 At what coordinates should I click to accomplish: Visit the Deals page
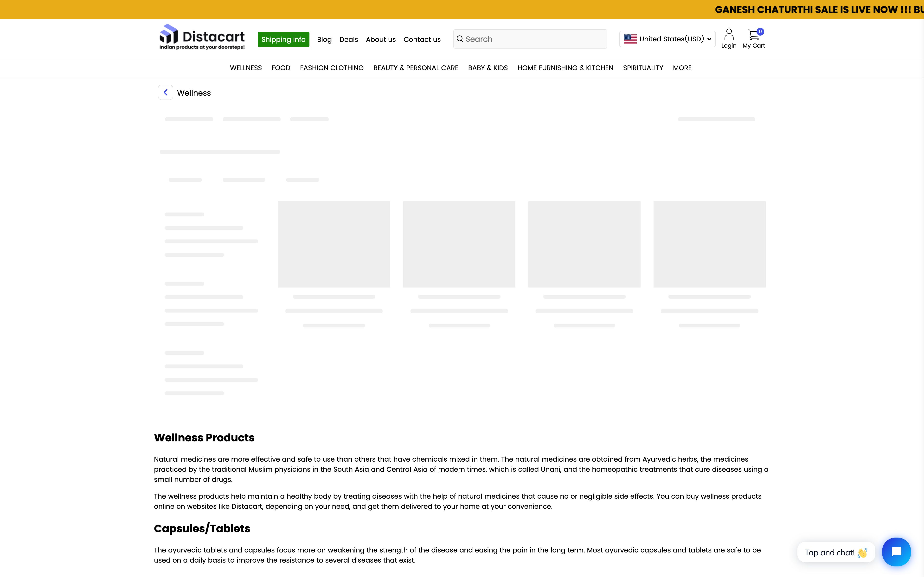[x=348, y=39]
